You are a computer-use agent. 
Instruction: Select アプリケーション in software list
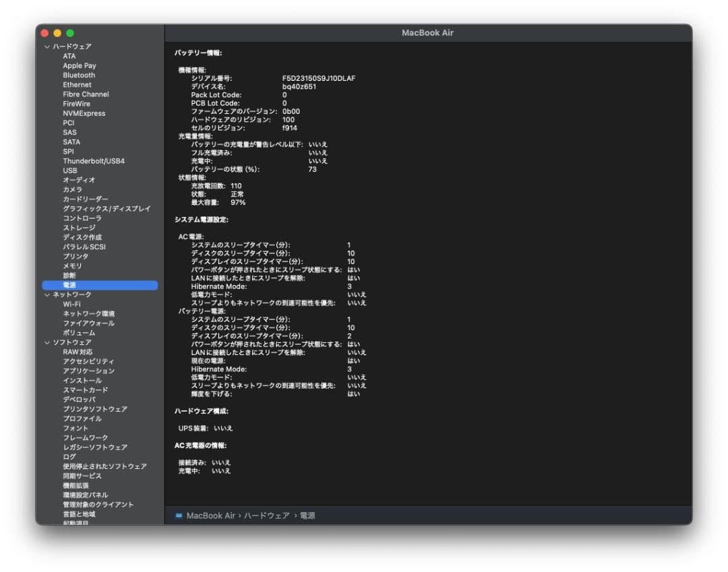coord(88,371)
